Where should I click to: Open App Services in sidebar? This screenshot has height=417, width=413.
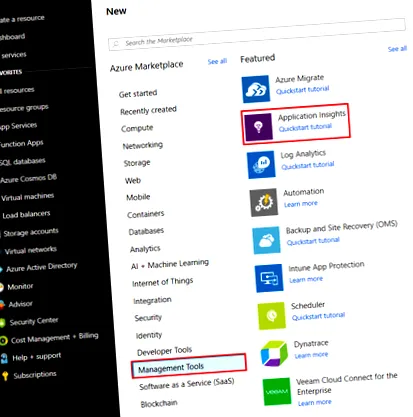(19, 126)
